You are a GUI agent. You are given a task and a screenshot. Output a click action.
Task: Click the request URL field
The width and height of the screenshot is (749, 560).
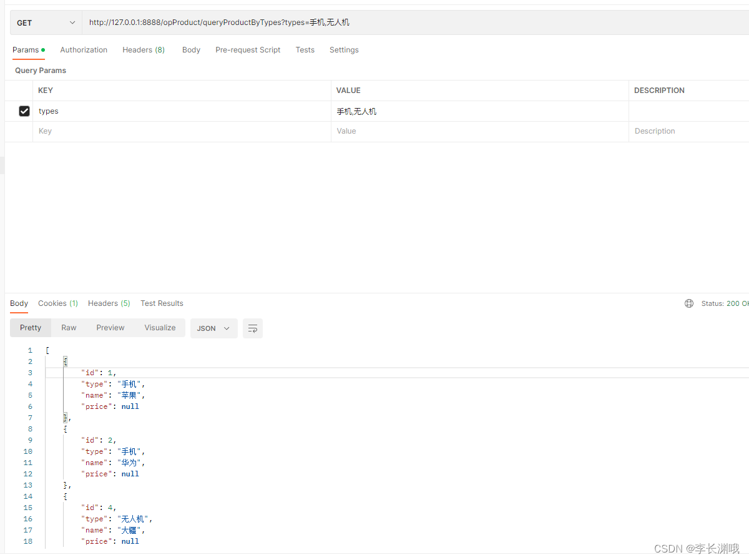point(415,22)
